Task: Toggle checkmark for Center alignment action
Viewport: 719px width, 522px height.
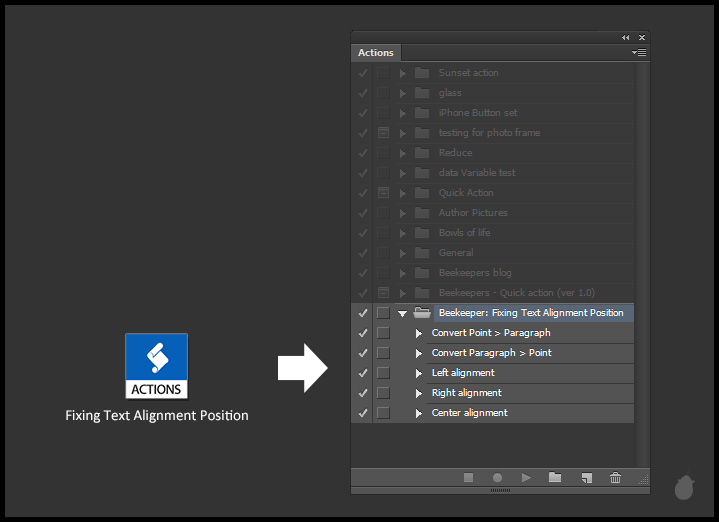Action: click(x=362, y=413)
